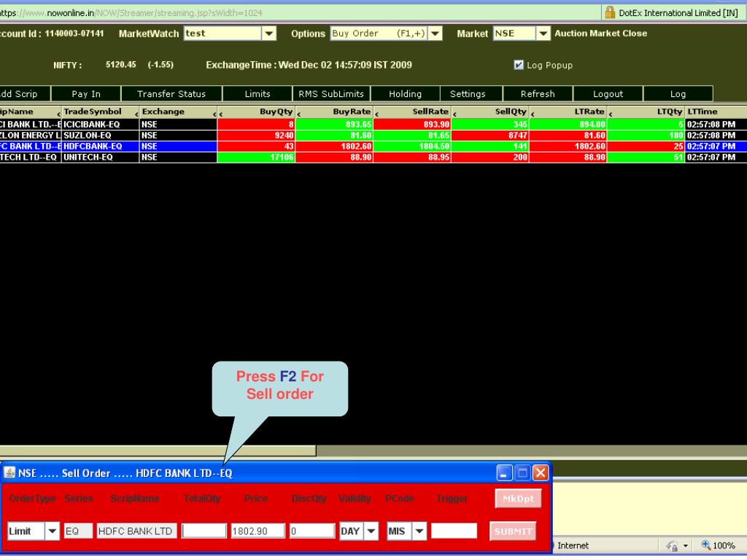Click the SellQty column header
The height and width of the screenshot is (560, 747).
point(490,112)
